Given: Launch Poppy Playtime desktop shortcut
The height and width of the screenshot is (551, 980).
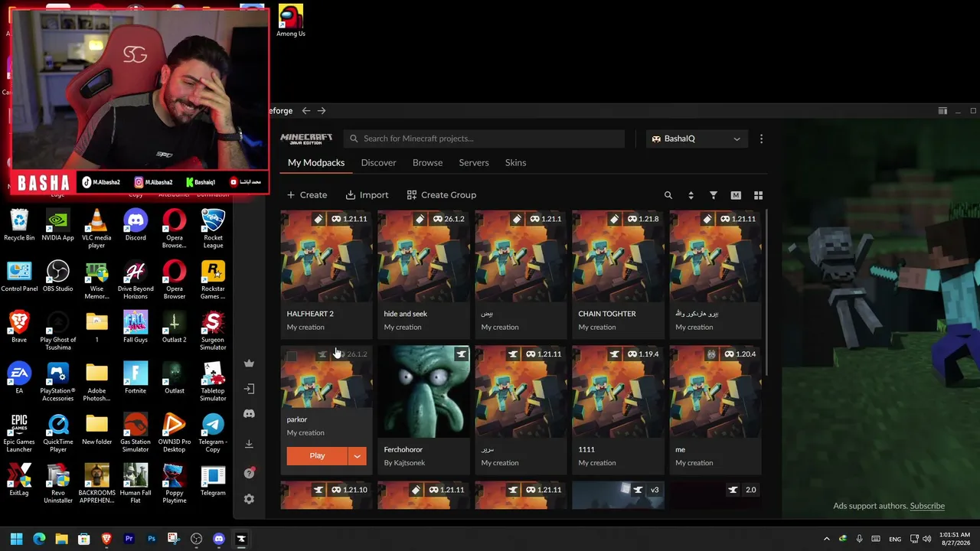Looking at the screenshot, I should [x=174, y=484].
